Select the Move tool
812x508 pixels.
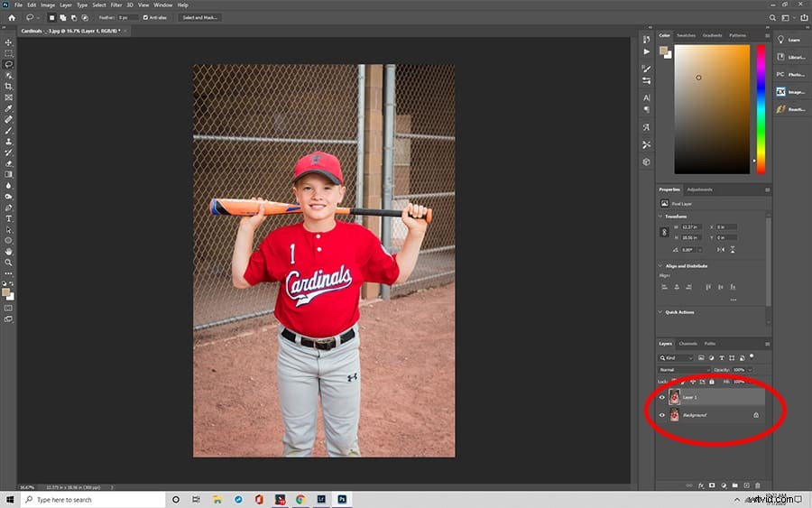8,42
